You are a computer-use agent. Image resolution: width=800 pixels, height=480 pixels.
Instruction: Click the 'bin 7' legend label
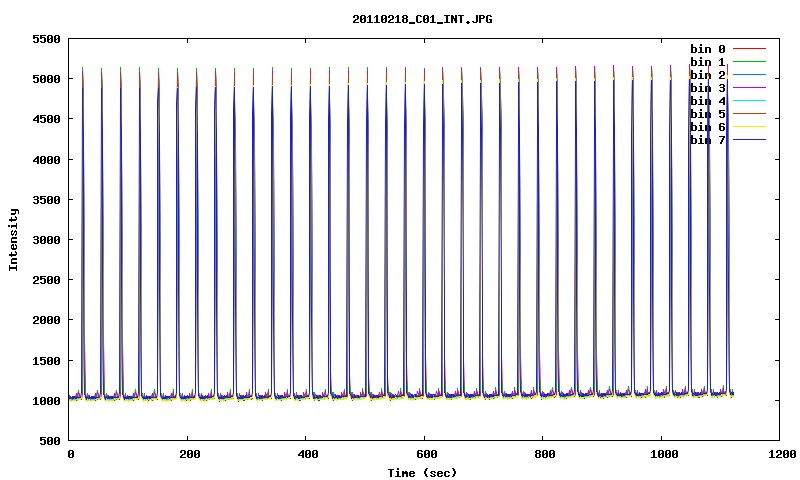click(x=708, y=140)
